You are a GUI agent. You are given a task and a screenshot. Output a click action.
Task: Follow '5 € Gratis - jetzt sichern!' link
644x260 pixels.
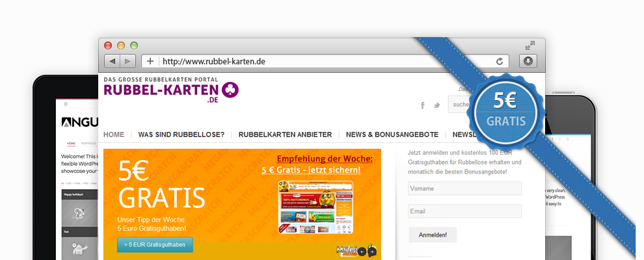pyautogui.click(x=312, y=170)
